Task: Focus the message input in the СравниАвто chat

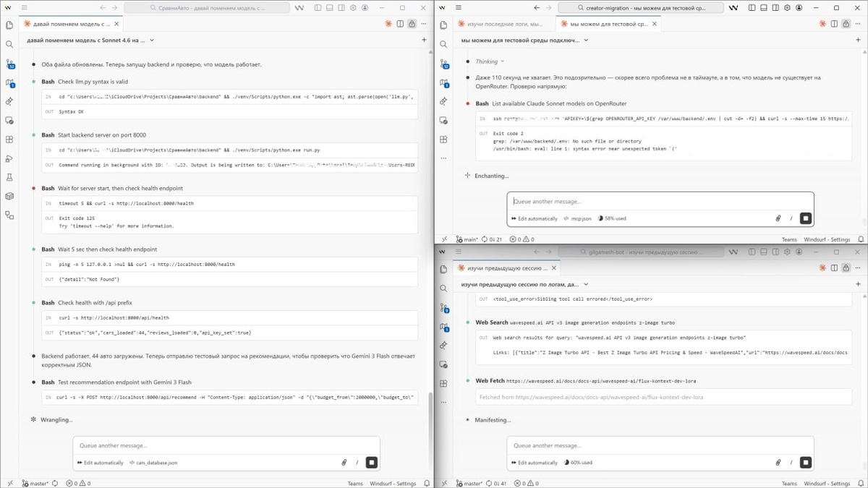Action: click(226, 446)
